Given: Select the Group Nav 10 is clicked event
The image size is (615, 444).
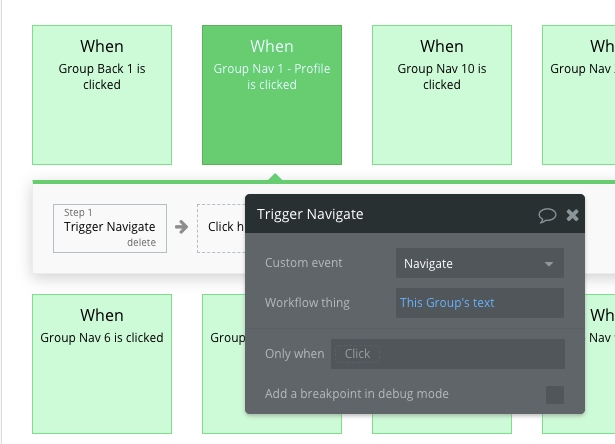Looking at the screenshot, I should click(442, 95).
